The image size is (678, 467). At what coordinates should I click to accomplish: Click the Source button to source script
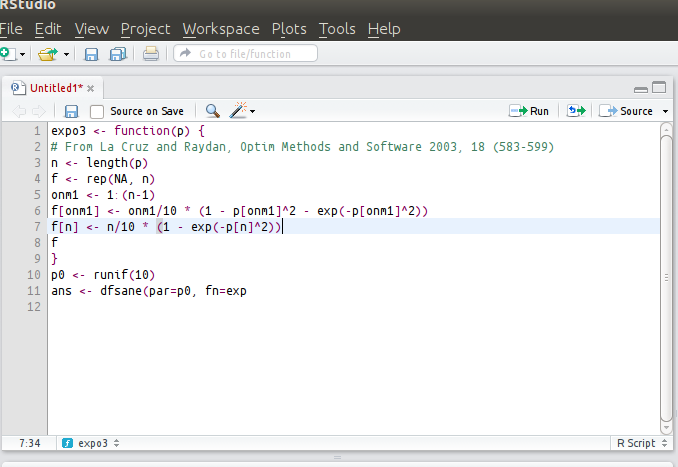(627, 111)
